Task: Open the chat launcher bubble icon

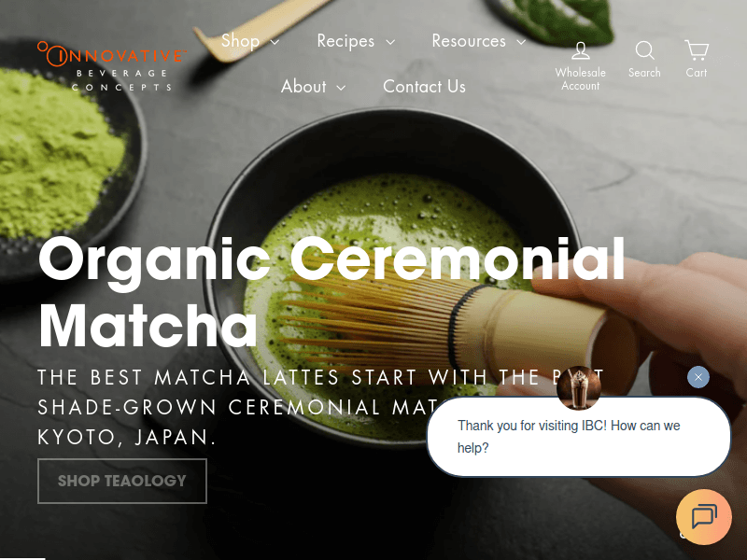Action: click(x=704, y=517)
